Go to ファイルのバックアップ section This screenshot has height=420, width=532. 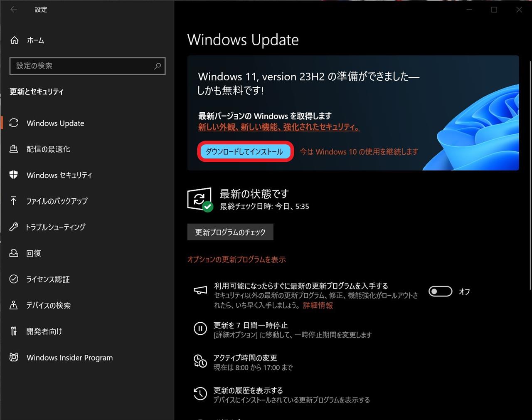click(x=57, y=201)
